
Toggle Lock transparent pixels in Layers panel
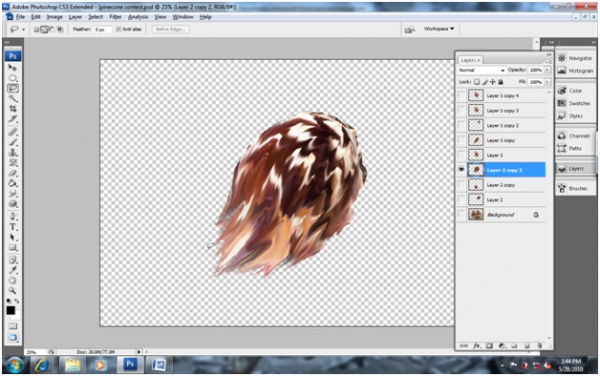tap(477, 82)
